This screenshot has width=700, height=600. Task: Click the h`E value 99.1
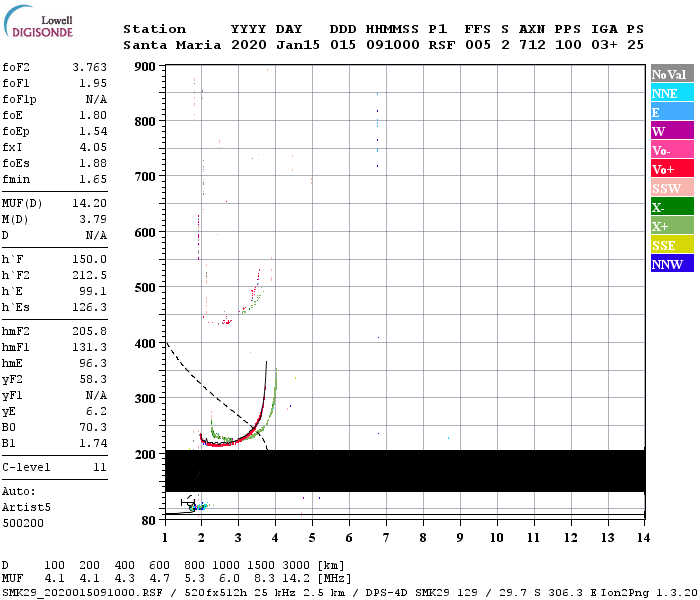tap(93, 292)
